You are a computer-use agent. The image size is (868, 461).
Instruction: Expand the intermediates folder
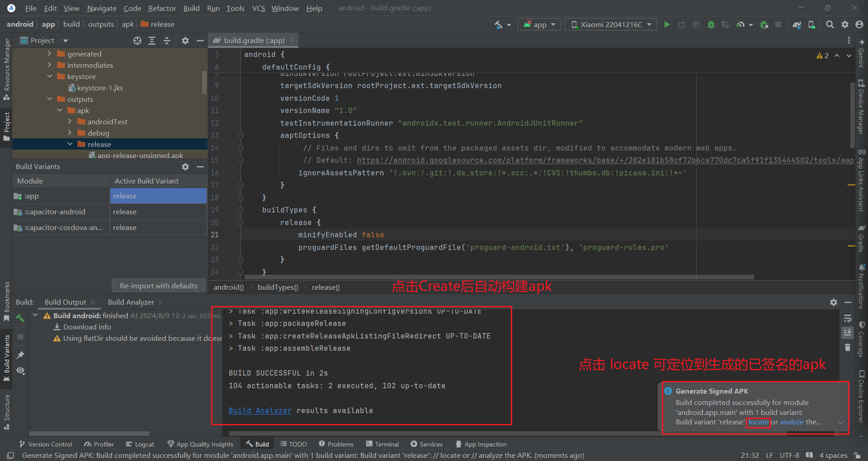[49, 65]
